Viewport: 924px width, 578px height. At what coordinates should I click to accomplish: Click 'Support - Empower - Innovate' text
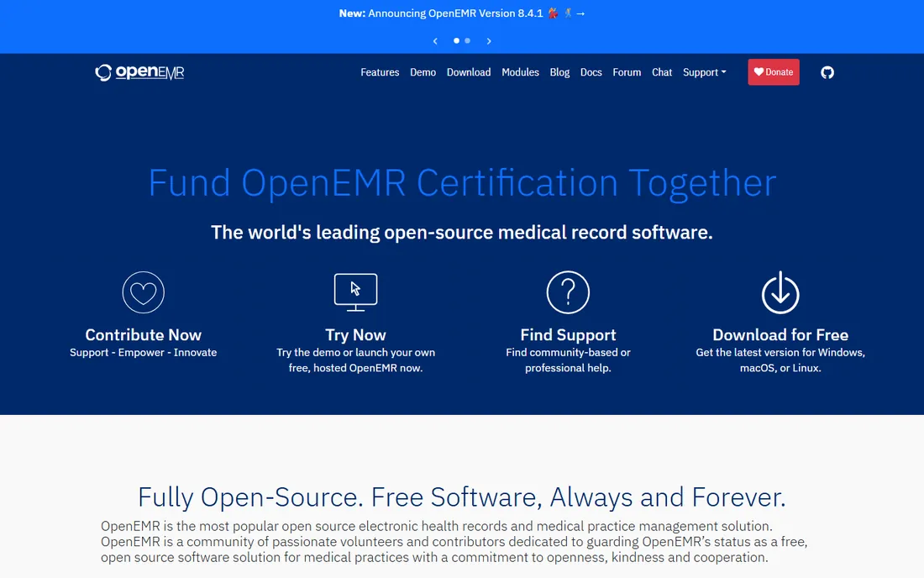[x=143, y=352]
